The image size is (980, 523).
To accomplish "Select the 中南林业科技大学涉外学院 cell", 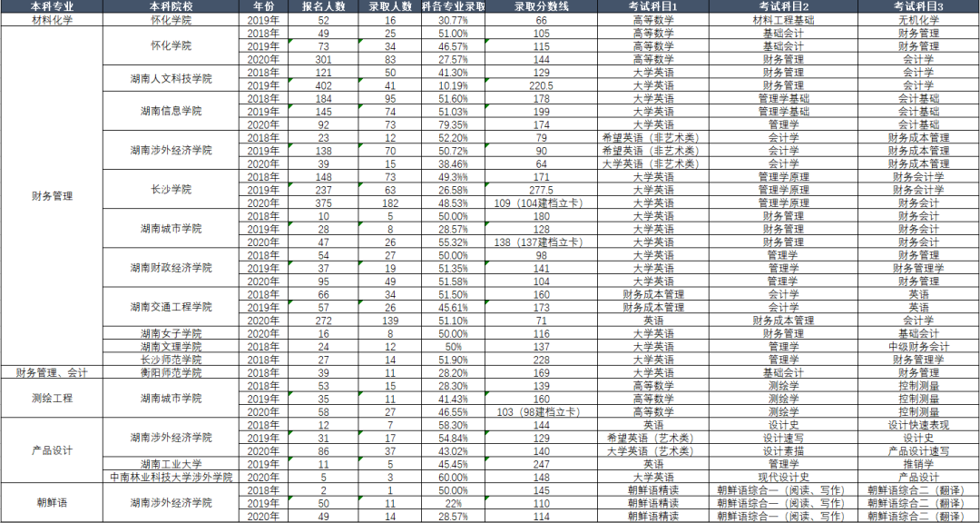I will 171,477.
